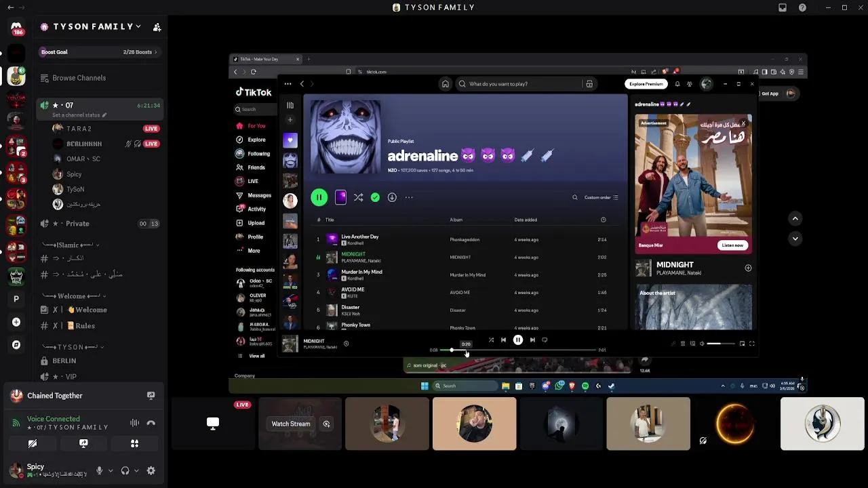
Task: Expand microphone input options arrow
Action: 111,470
